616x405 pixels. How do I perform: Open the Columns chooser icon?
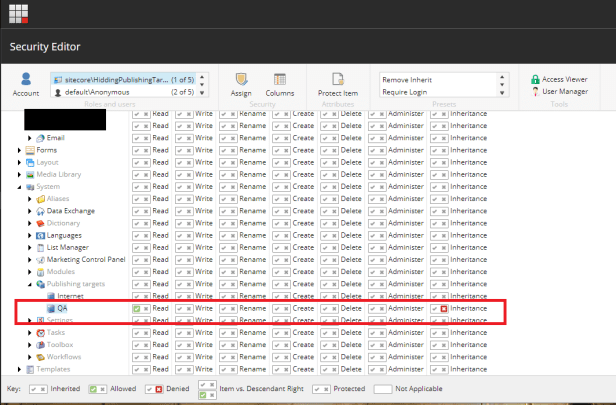tap(280, 85)
